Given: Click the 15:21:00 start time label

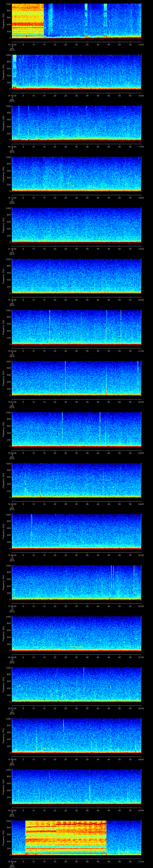Looking at the screenshot, I should pos(12,402).
